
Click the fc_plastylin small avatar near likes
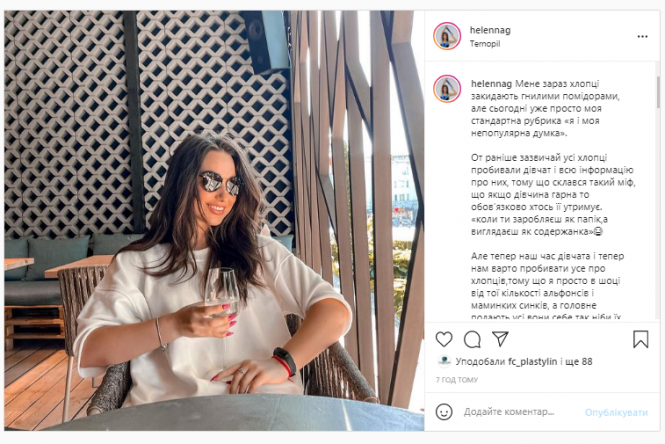[x=444, y=361]
